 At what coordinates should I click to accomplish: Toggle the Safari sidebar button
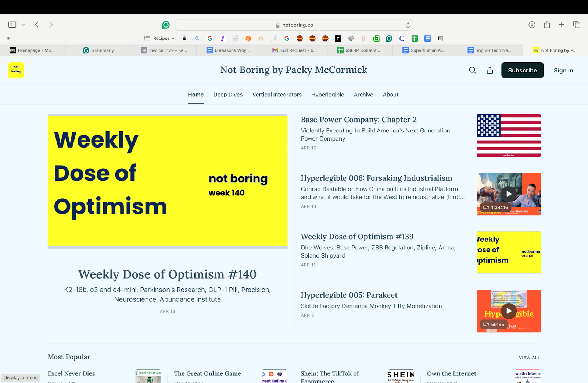coord(12,25)
